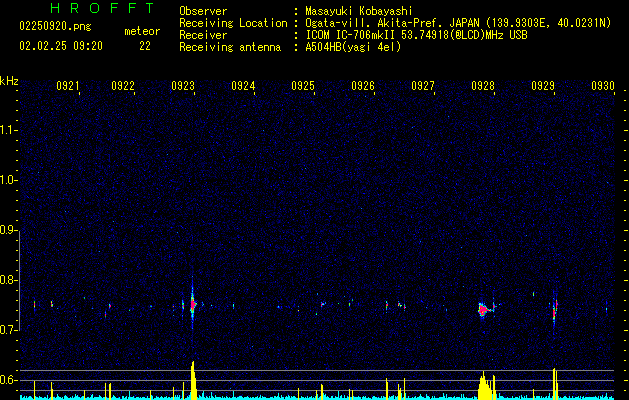This screenshot has height=400, width=629.
Task: Click the HROFFT title text
Action: [102, 8]
